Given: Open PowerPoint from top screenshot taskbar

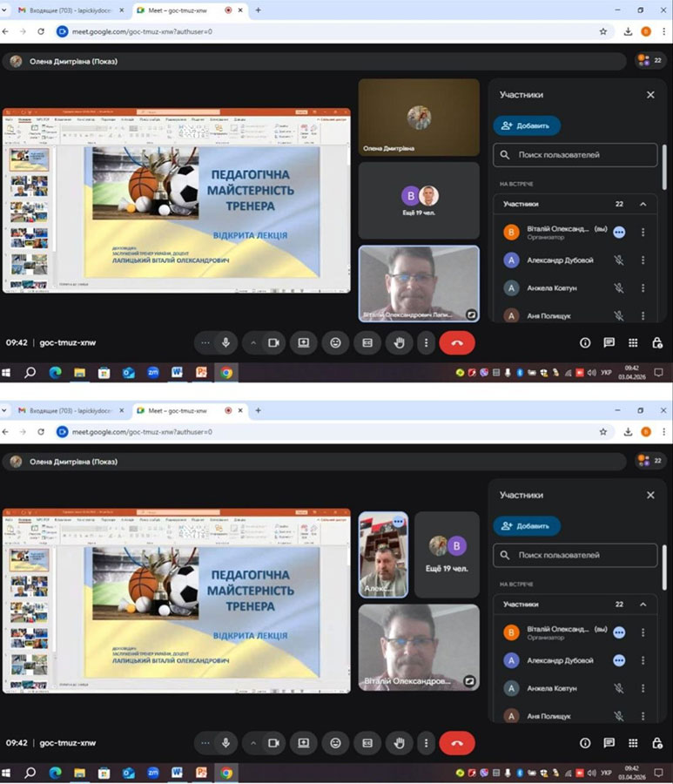Looking at the screenshot, I should pos(201,373).
